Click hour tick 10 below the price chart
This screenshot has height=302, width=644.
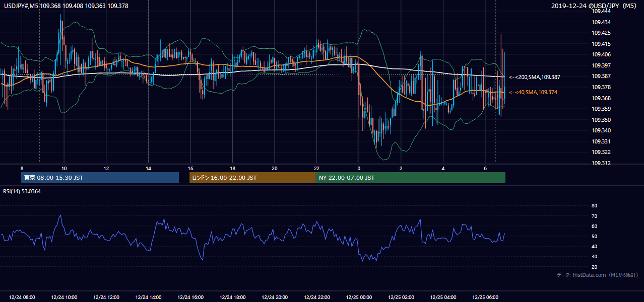coord(64,168)
